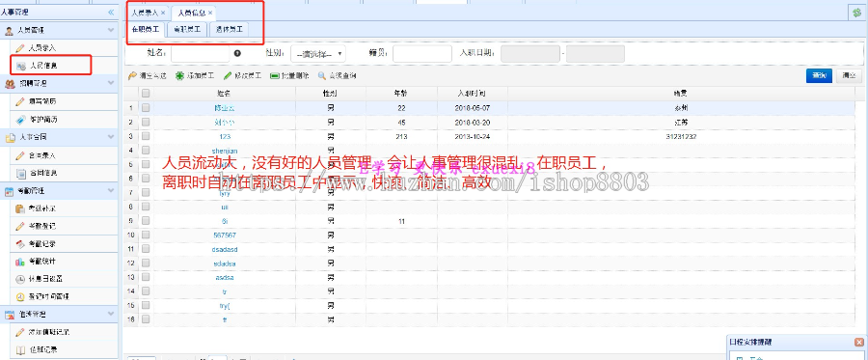This screenshot has height=360, width=868.
Task: Check the checkbox for dsadasd row
Action: click(x=146, y=249)
